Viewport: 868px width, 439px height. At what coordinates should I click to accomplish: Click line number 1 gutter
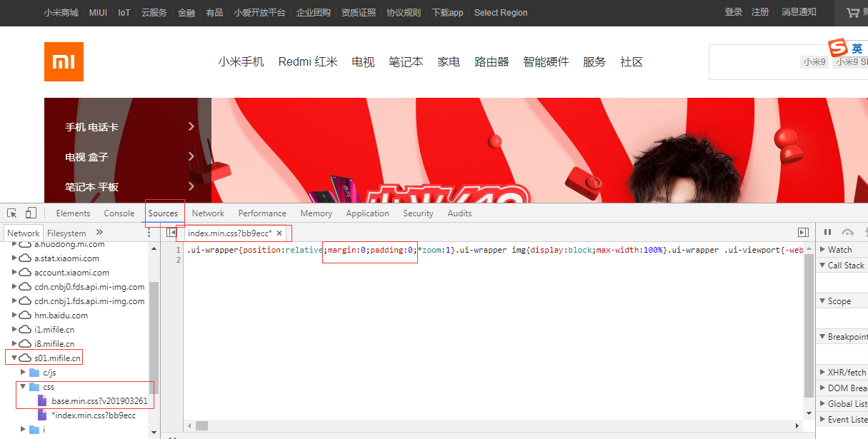pos(178,250)
